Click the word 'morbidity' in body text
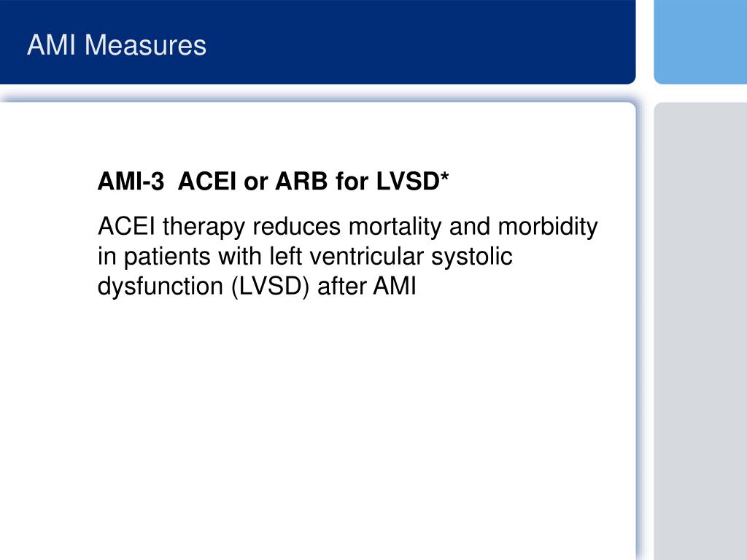This screenshot has height=560, width=747. click(x=547, y=227)
